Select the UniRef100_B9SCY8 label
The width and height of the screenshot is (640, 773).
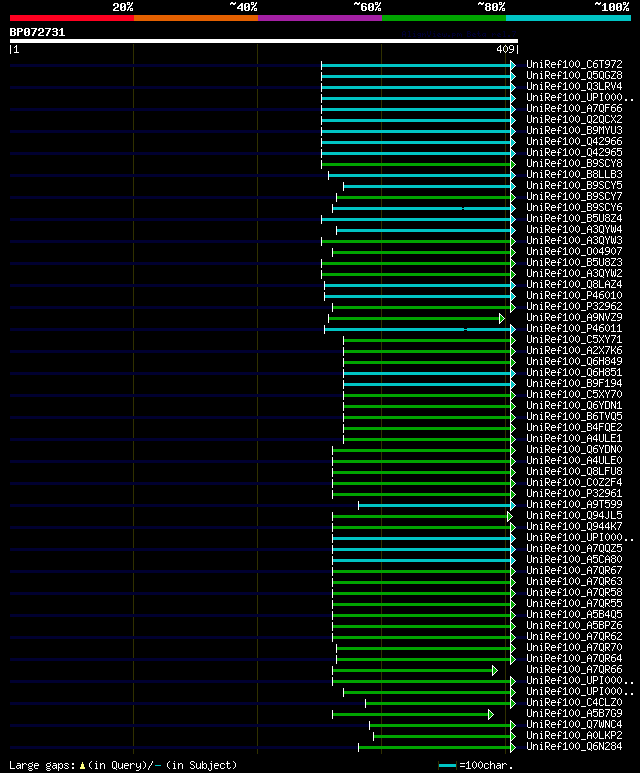[574, 163]
